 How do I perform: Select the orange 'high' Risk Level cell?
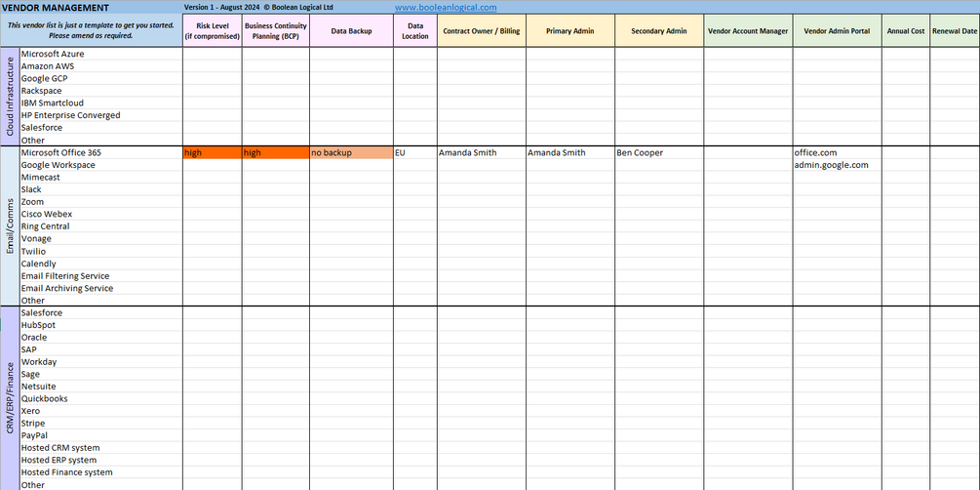213,152
